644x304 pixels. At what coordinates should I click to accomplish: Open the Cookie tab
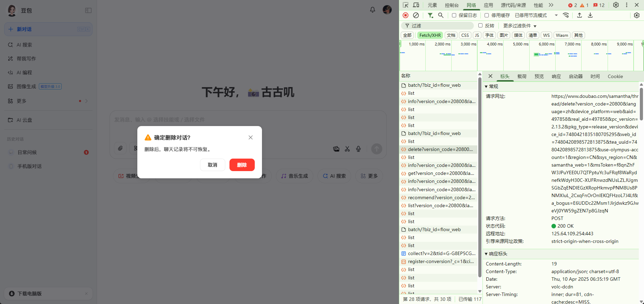pos(615,76)
